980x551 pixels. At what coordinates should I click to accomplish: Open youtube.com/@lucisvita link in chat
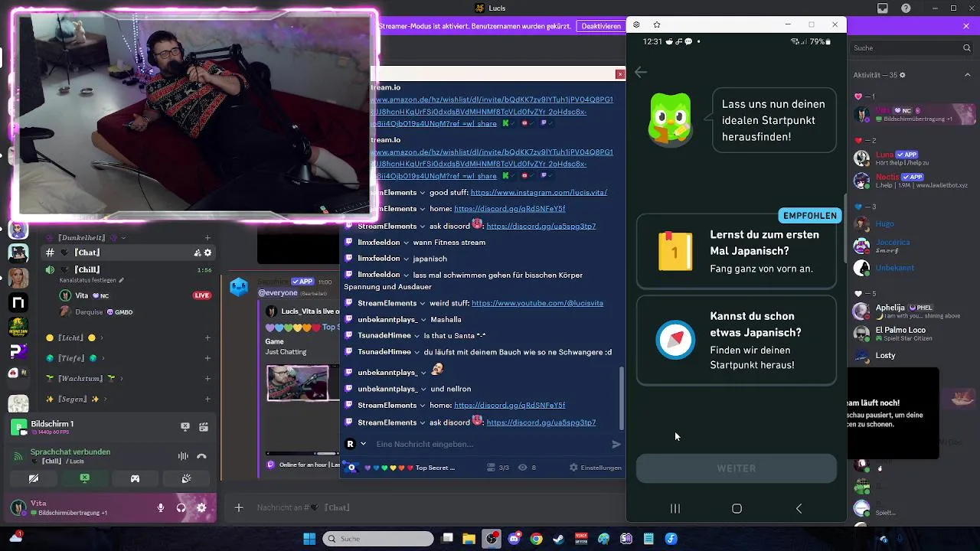[x=537, y=303]
